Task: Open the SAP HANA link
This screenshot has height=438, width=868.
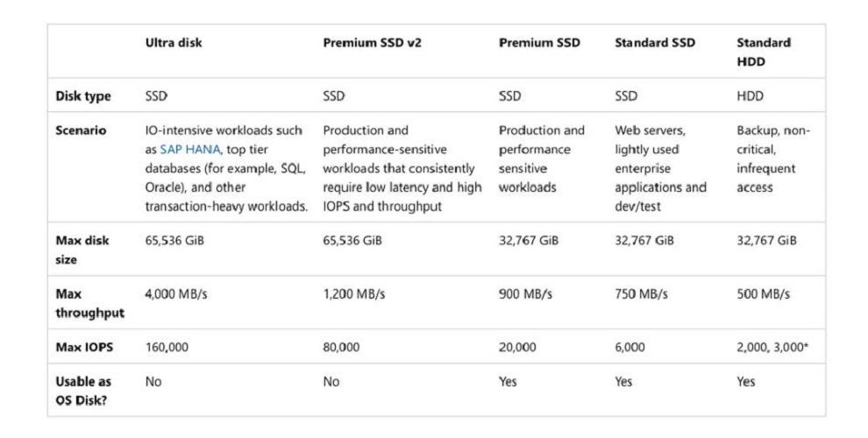Action: pyautogui.click(x=190, y=149)
